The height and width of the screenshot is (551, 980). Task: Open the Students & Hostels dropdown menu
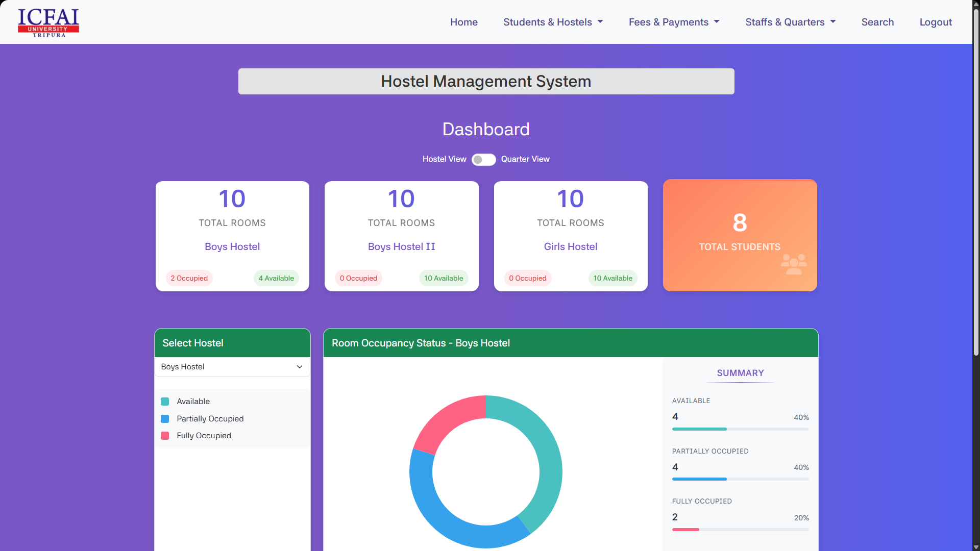click(553, 22)
